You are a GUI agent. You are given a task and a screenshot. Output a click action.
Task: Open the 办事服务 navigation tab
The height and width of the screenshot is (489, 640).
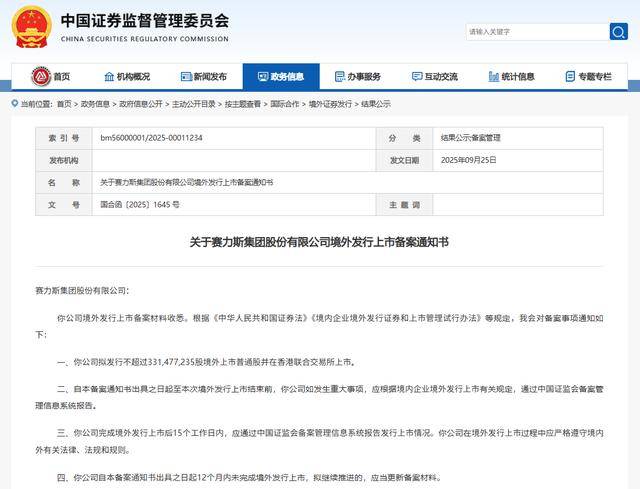(364, 77)
